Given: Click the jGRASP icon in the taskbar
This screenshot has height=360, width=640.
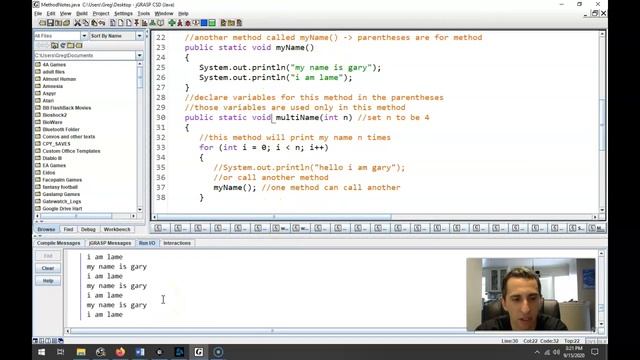Looking at the screenshot, I should [x=199, y=351].
